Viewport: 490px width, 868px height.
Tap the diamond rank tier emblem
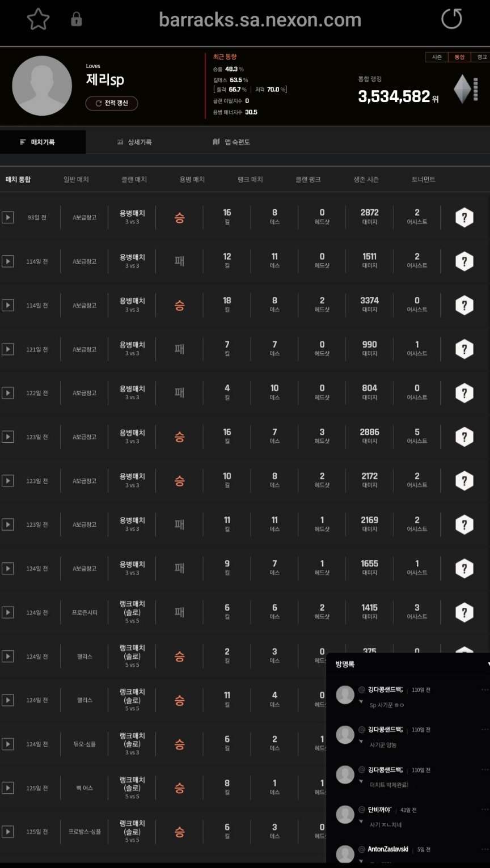462,89
